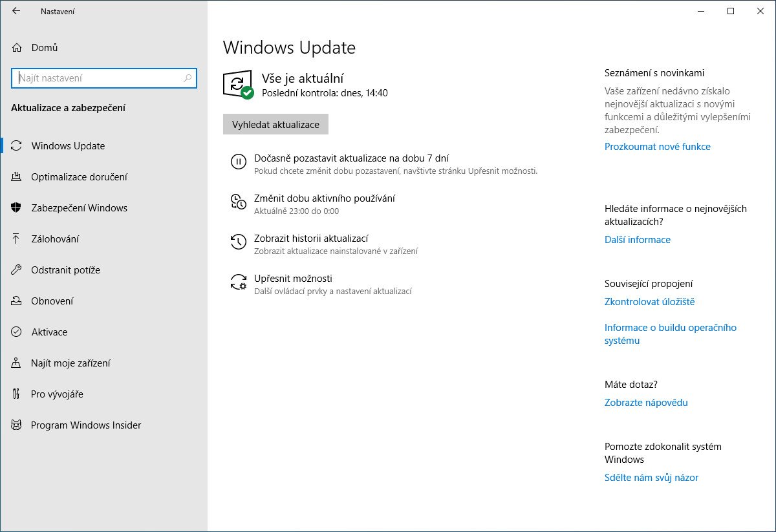Screen dimensions: 776x532
Task: Click the clock icon for aktivní používání
Action: (239, 202)
